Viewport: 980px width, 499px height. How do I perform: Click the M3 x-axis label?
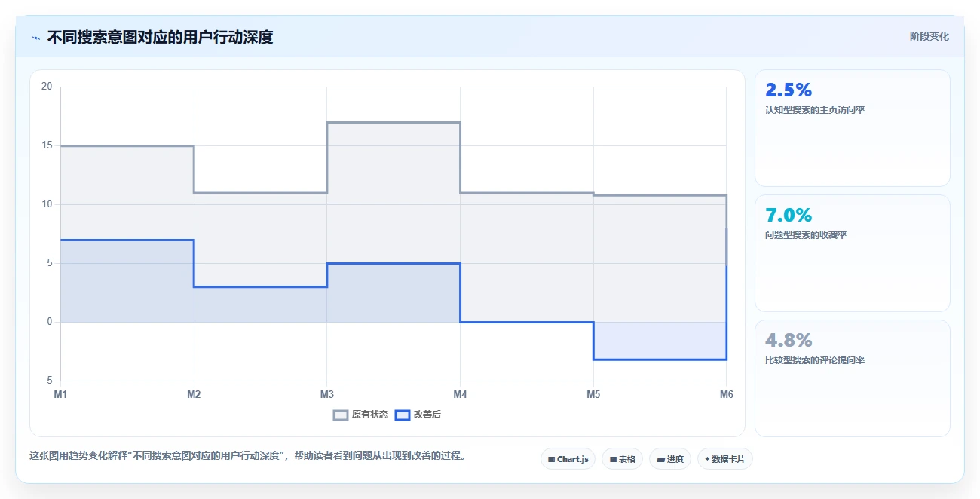coord(327,394)
